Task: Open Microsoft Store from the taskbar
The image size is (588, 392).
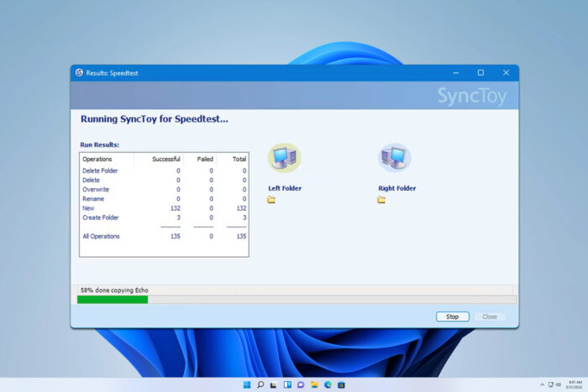Action: tap(341, 385)
